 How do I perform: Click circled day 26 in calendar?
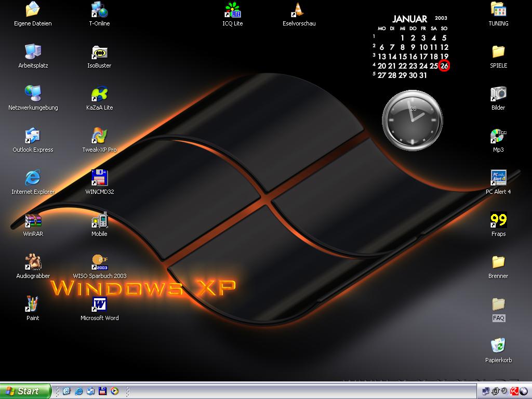(x=444, y=65)
